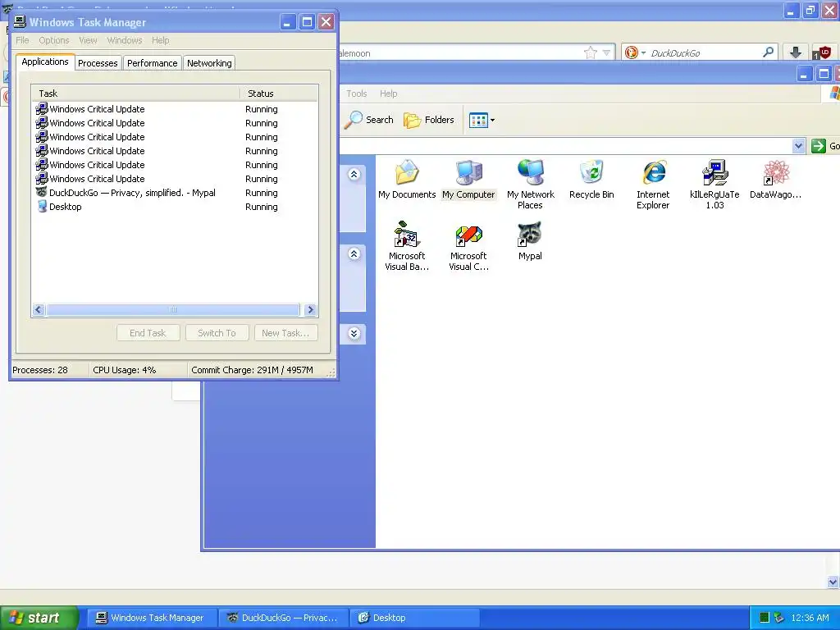Click the browser downloads arrow icon
This screenshot has height=630, width=840.
coord(796,52)
